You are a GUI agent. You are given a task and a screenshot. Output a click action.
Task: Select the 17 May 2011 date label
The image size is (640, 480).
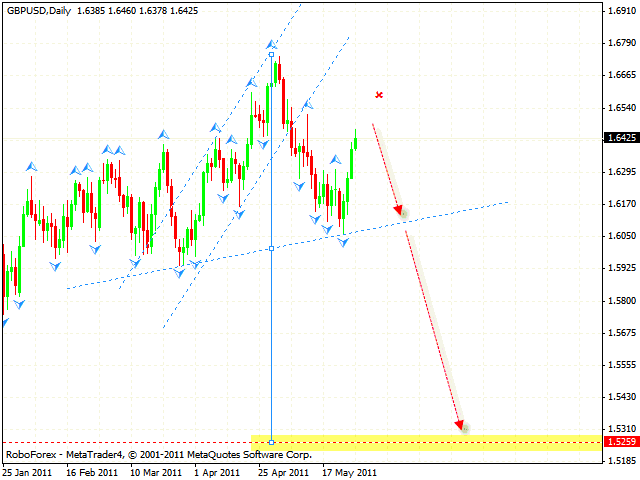coord(351,472)
